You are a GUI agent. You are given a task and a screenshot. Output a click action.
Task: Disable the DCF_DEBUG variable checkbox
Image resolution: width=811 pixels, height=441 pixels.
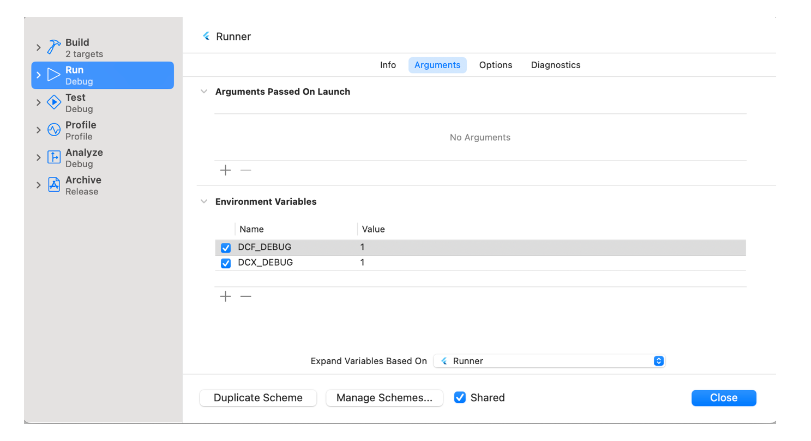[226, 248]
